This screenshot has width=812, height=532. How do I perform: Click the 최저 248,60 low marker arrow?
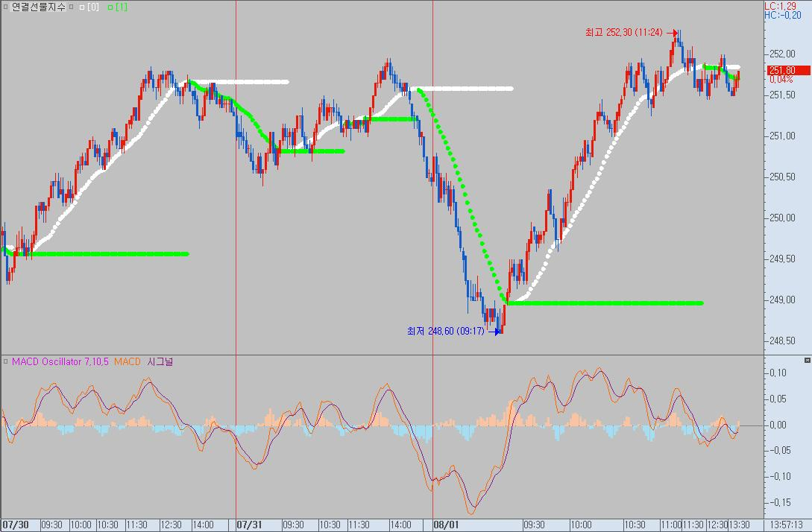494,332
